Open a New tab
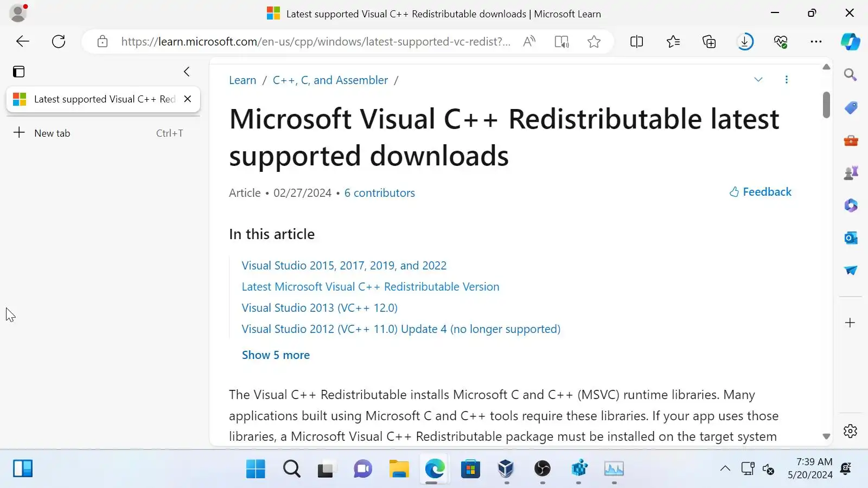The width and height of the screenshot is (868, 488). (103, 133)
